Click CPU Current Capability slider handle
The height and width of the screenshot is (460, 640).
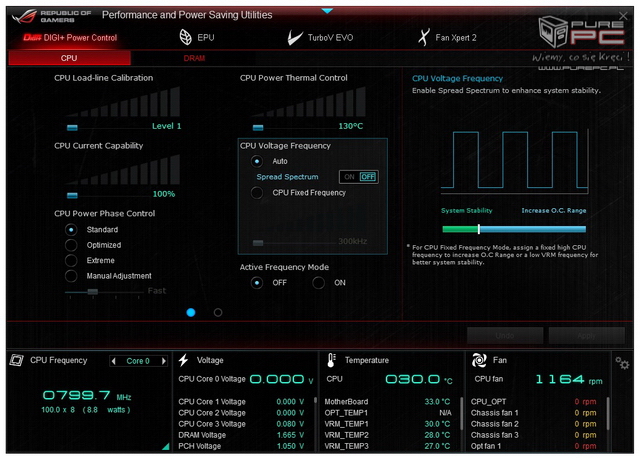[72, 196]
